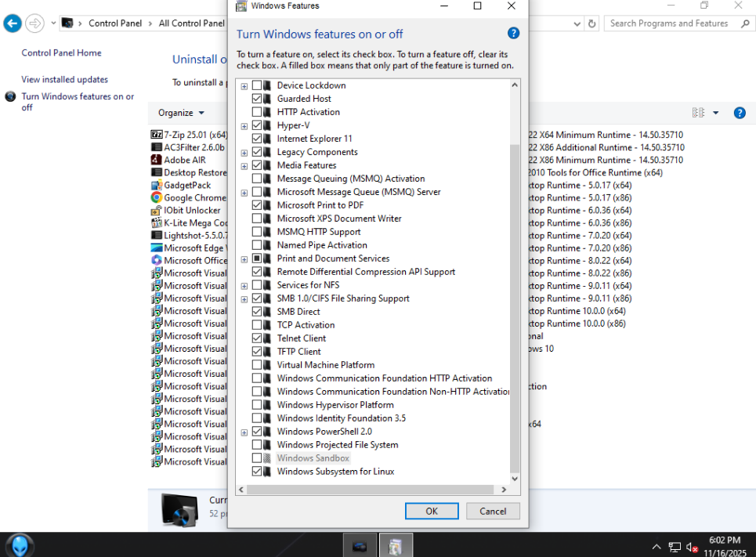Open help in Programs and Features window
Viewport: 756px width, 557px height.
740,113
